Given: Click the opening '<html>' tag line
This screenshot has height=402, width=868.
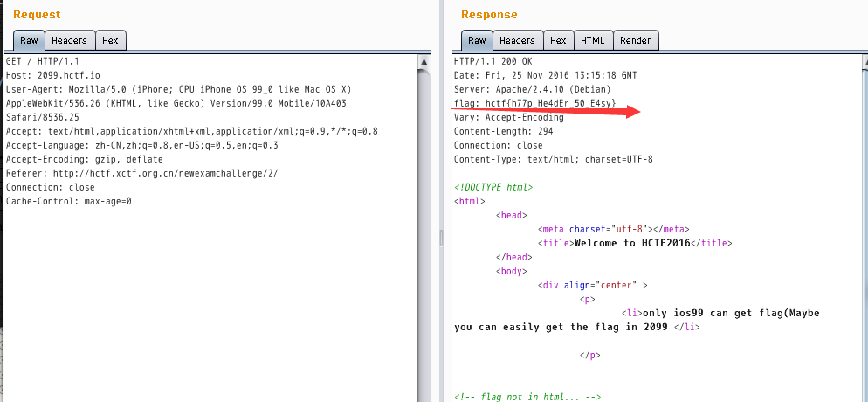Looking at the screenshot, I should point(470,202).
